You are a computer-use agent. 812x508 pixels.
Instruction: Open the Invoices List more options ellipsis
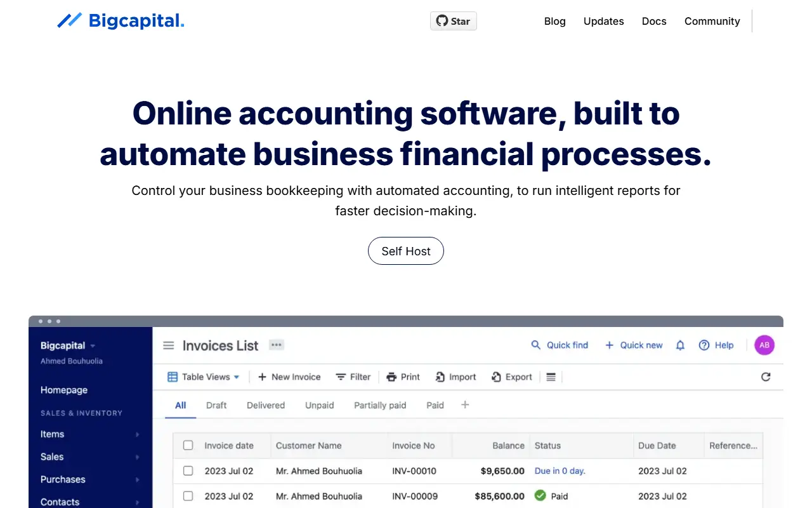coord(276,345)
